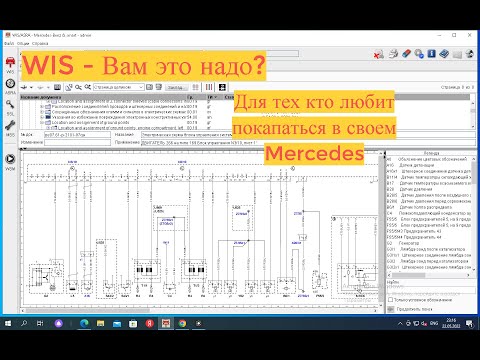480x360 pixels.
Task: Click the forward navigation arrow
Action: click(40, 87)
